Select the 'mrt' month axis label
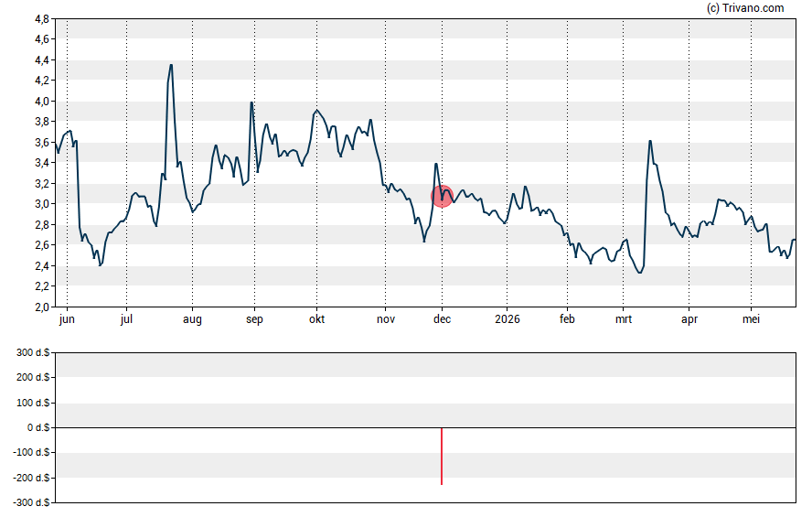812x517 pixels. click(624, 319)
